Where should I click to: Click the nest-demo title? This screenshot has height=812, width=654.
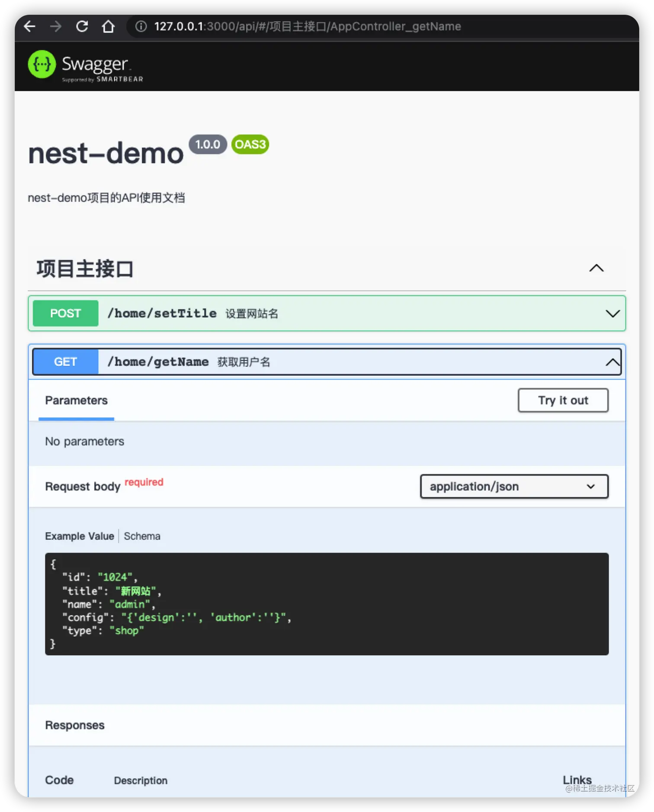point(106,153)
